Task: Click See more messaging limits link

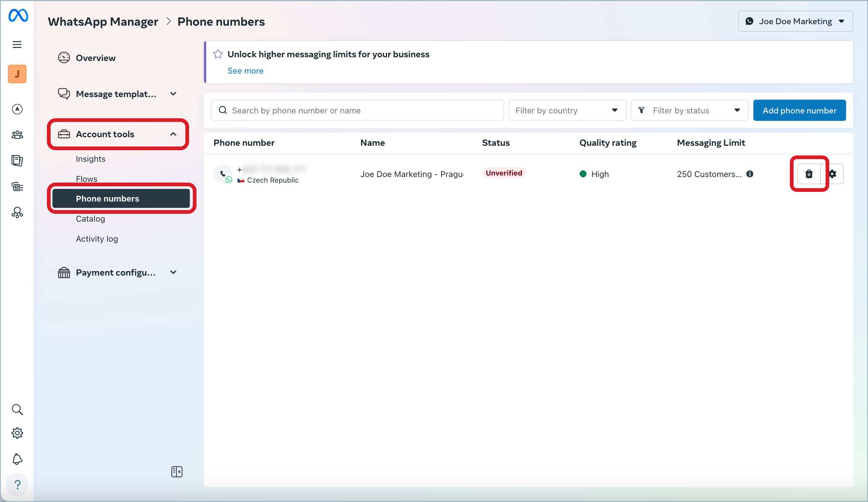Action: (x=245, y=71)
